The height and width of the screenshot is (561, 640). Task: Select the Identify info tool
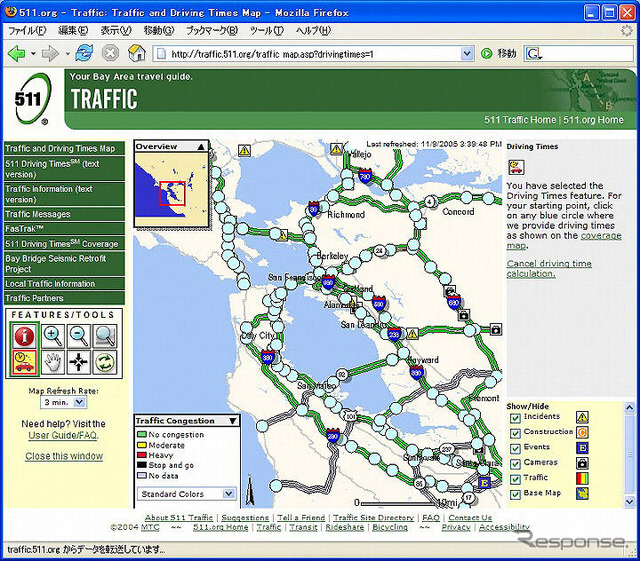(24, 336)
